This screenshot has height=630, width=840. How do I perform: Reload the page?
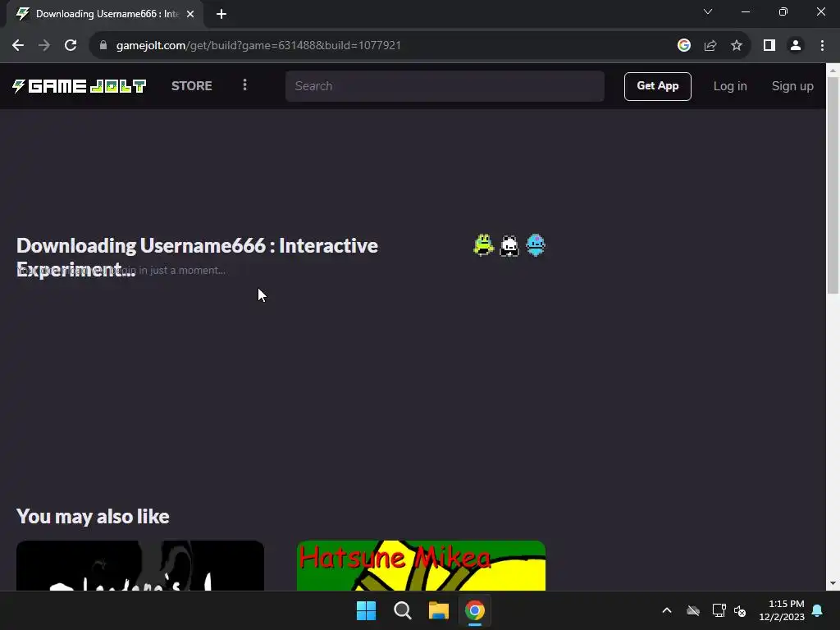71,46
